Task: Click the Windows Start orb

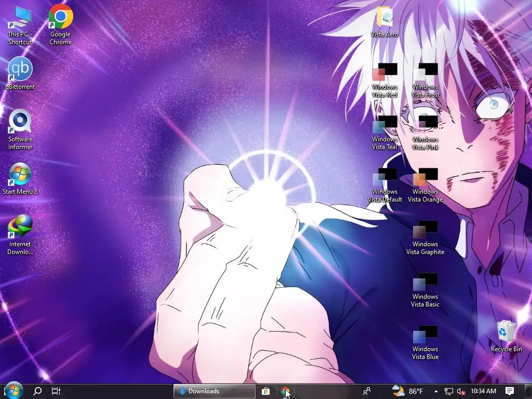Action: point(14,391)
